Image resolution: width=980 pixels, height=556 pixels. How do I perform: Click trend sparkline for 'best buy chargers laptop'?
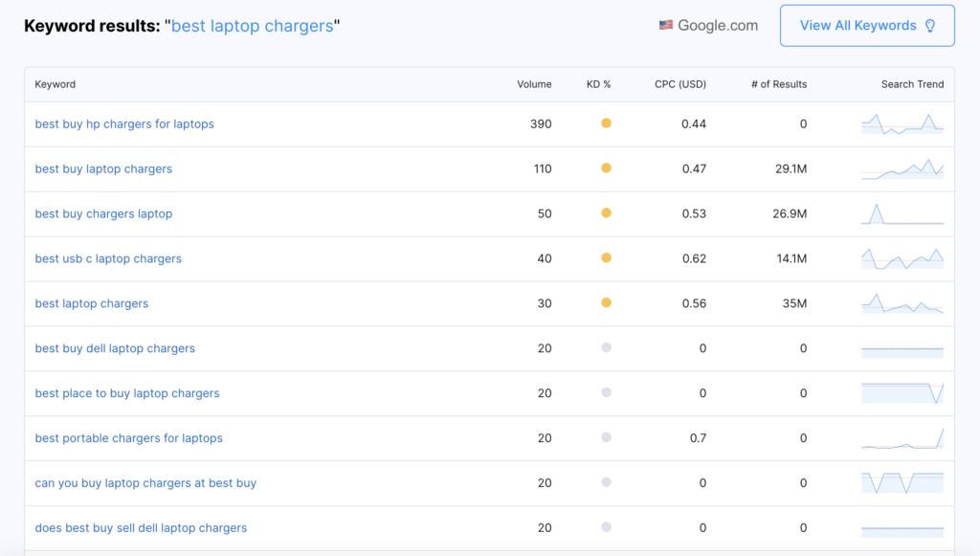[902, 214]
